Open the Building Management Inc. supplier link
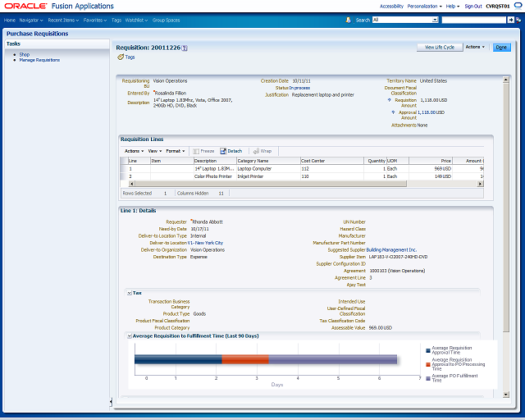The image size is (525, 420). [391, 250]
